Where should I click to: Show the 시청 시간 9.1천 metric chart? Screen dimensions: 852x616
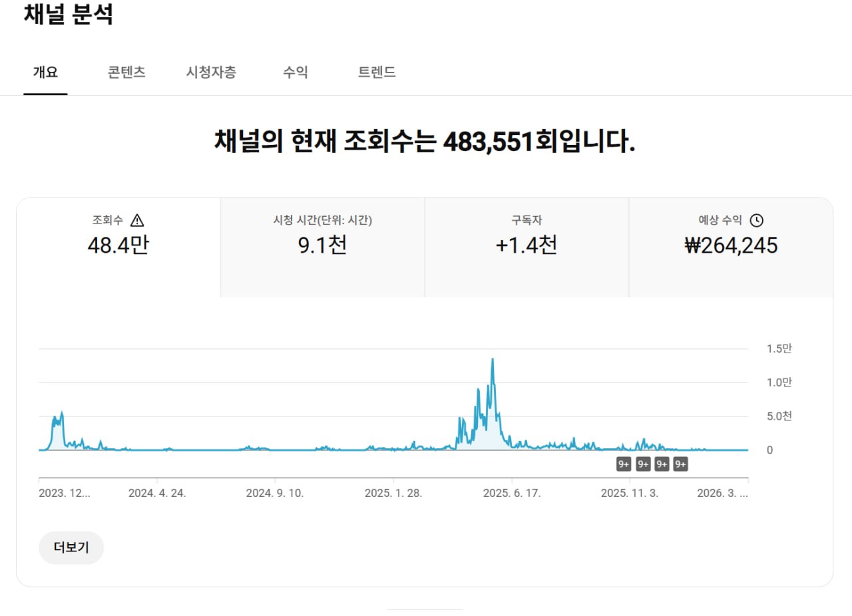(x=322, y=246)
